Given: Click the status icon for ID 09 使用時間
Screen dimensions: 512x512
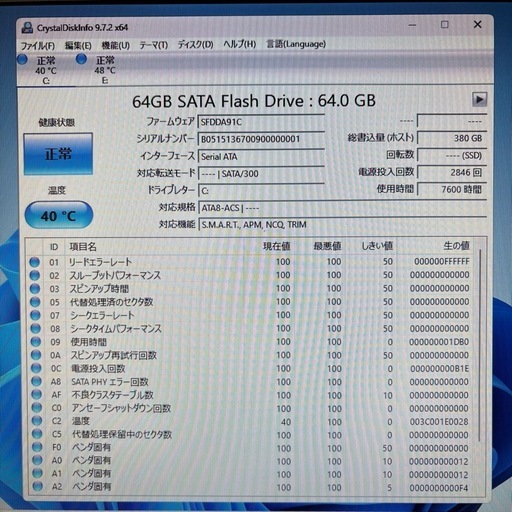Looking at the screenshot, I should pyautogui.click(x=35, y=342).
